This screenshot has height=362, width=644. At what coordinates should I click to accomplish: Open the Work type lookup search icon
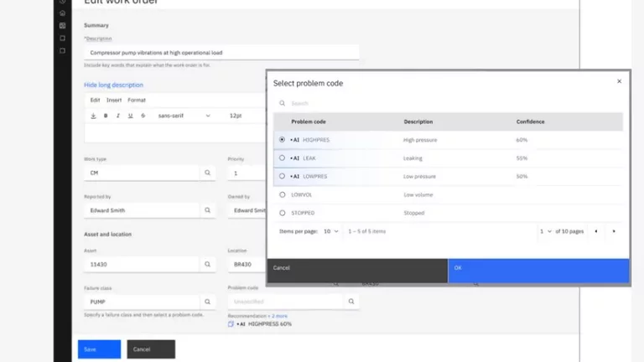pyautogui.click(x=208, y=173)
